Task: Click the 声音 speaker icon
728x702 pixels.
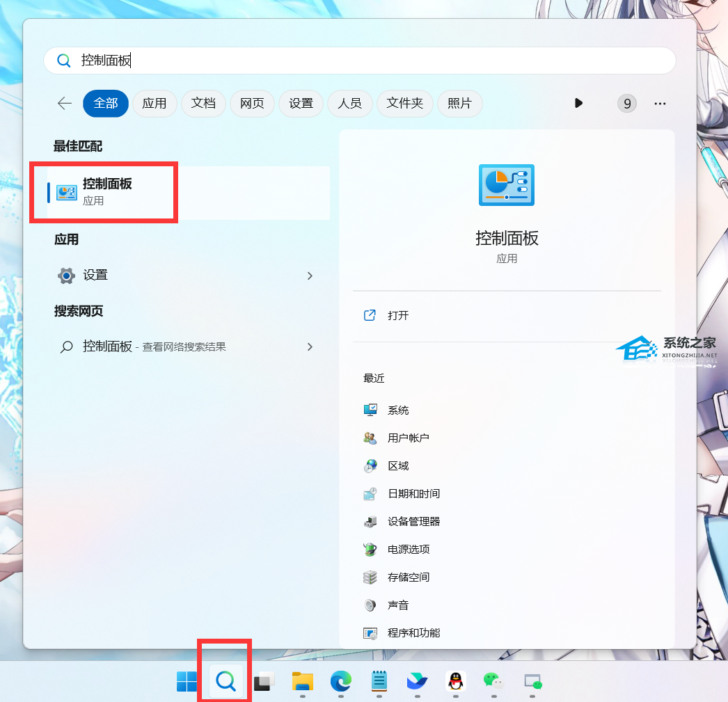Action: click(370, 605)
